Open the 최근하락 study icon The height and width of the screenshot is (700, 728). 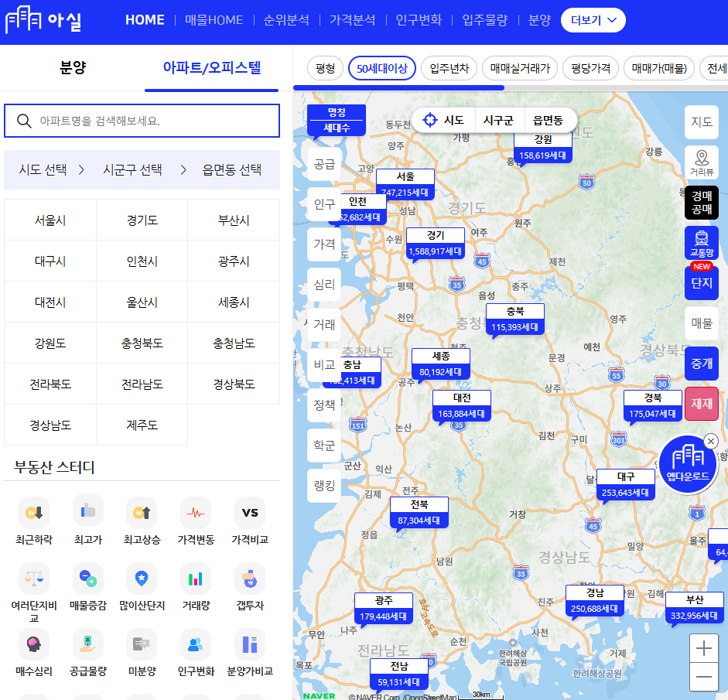[x=34, y=513]
